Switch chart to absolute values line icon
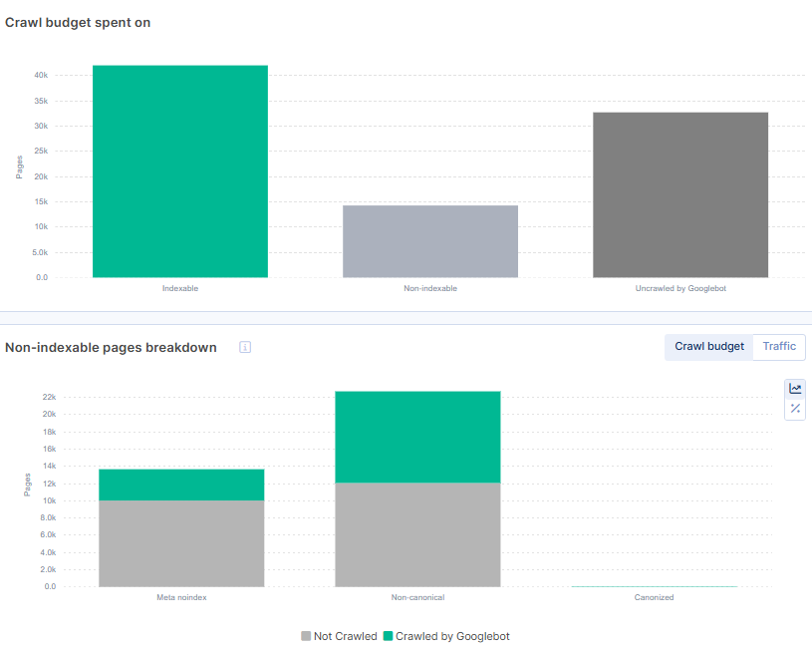812x651 pixels. tap(795, 389)
